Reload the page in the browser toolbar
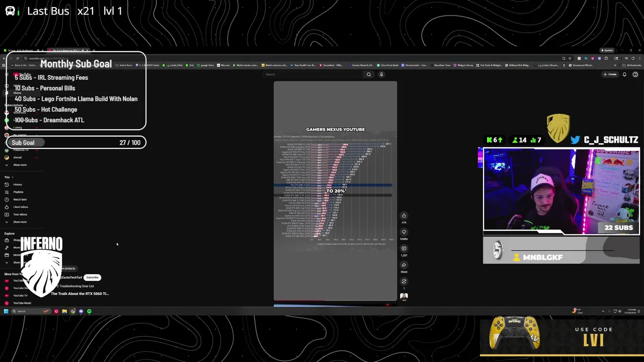This screenshot has width=644, height=362. pyautogui.click(x=17, y=58)
